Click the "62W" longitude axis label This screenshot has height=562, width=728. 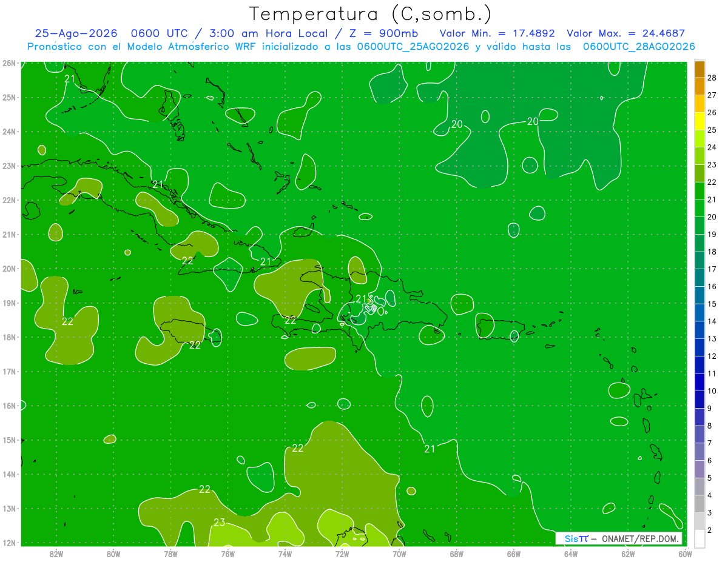tap(628, 554)
